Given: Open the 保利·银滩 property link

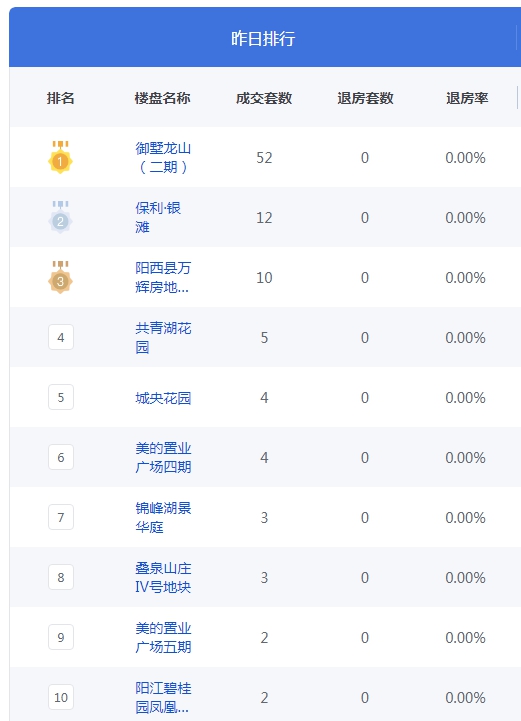Looking at the screenshot, I should pos(158,217).
